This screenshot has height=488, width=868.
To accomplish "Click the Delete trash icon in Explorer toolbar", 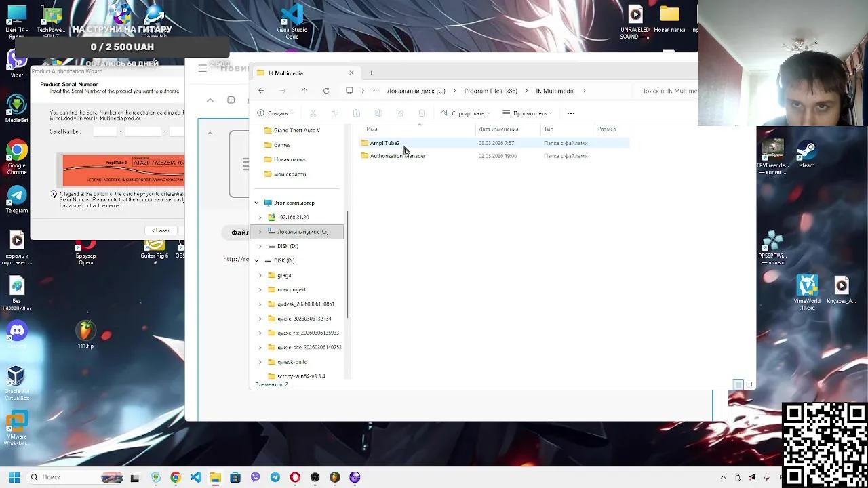I will (422, 113).
